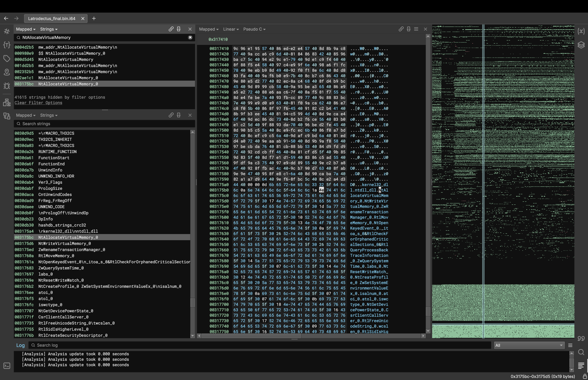Focus the Search log input field
Image resolution: width=588 pixels, height=380 pixels.
[x=260, y=345]
